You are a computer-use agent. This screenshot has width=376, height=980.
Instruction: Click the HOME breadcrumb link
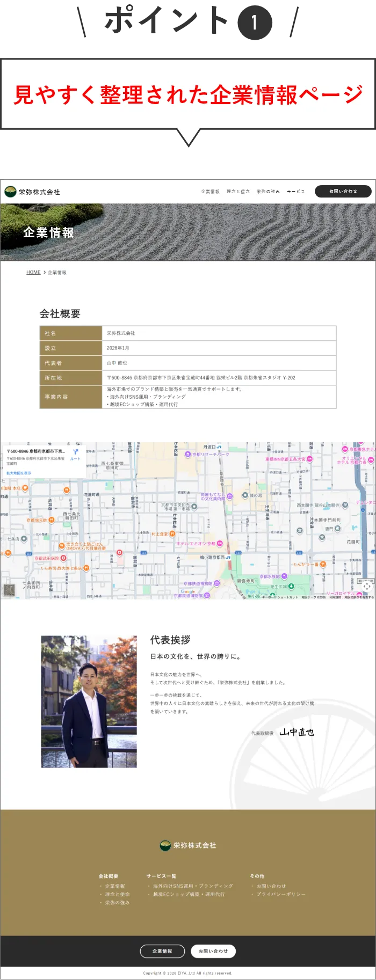click(x=33, y=273)
